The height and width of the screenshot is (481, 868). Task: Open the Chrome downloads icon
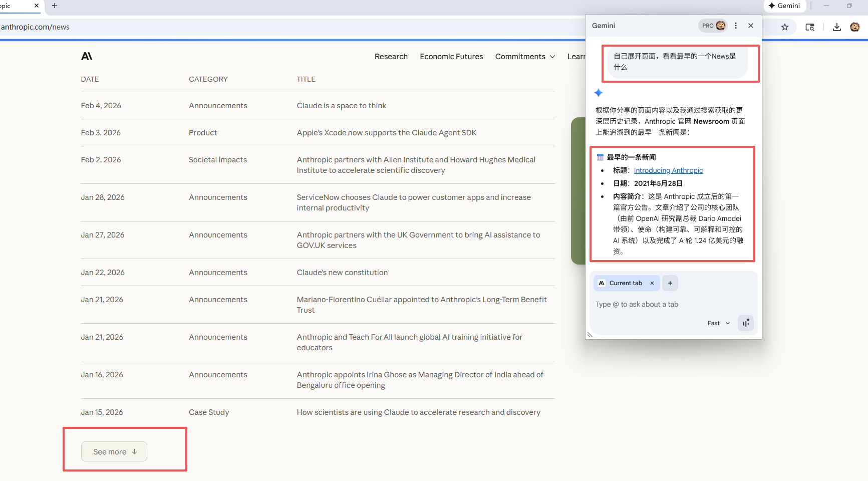(x=836, y=27)
